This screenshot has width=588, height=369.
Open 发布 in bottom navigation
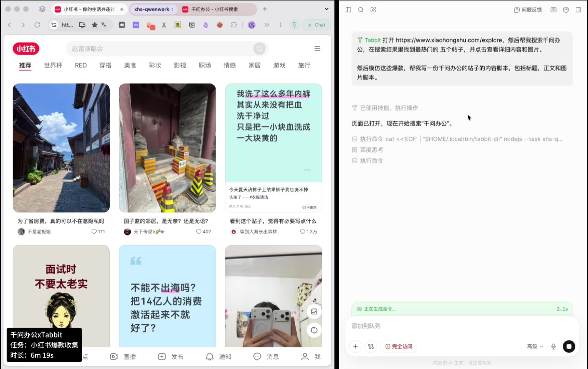[171, 357]
